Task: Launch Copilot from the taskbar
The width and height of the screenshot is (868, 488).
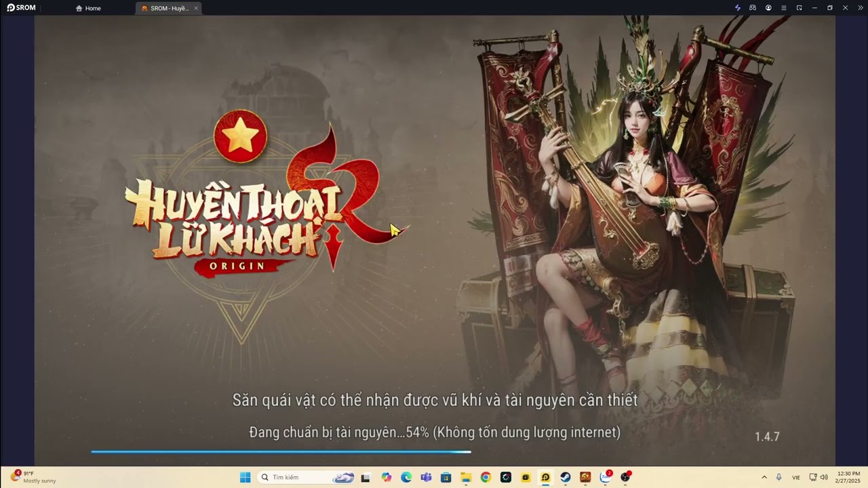Action: (x=386, y=477)
